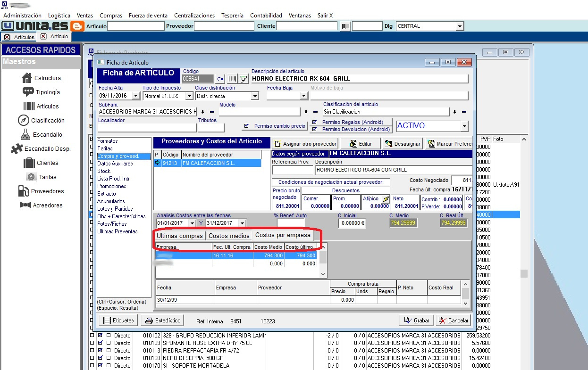Click the filter funnel icon next to Código
Screen dimensions: 588x370
(244, 79)
